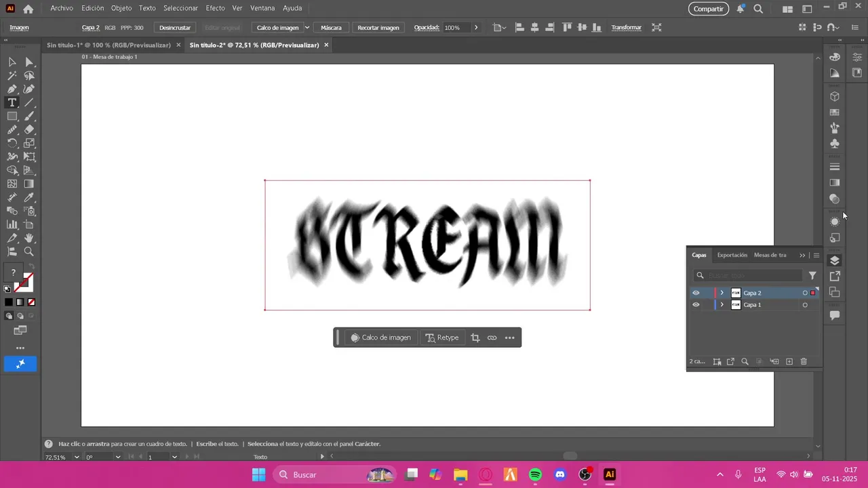Image resolution: width=868 pixels, height=488 pixels.
Task: Open the Archivo menu
Action: [x=62, y=8]
